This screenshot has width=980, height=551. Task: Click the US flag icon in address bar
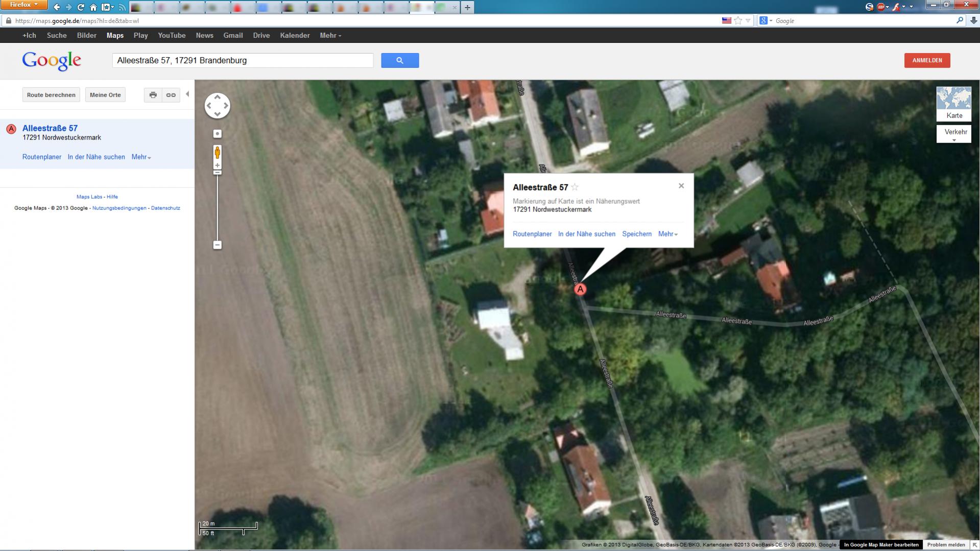click(726, 21)
